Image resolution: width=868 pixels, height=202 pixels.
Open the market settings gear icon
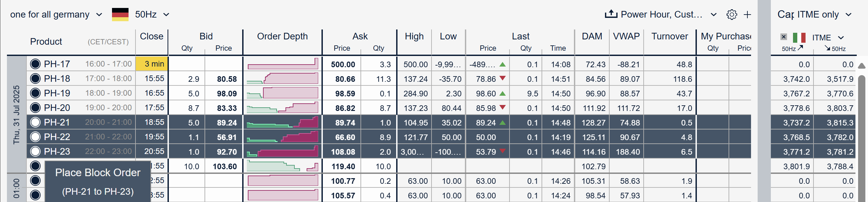click(732, 15)
